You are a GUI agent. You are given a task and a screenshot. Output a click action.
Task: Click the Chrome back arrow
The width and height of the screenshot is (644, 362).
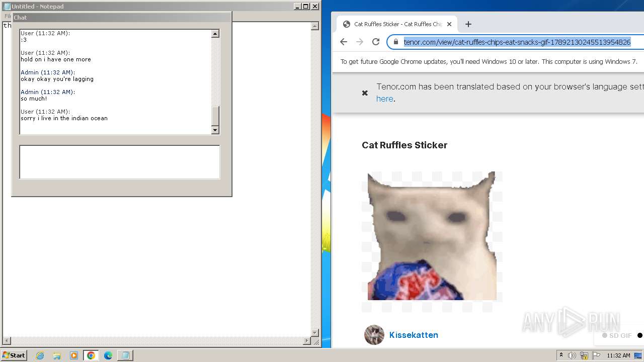tap(344, 42)
